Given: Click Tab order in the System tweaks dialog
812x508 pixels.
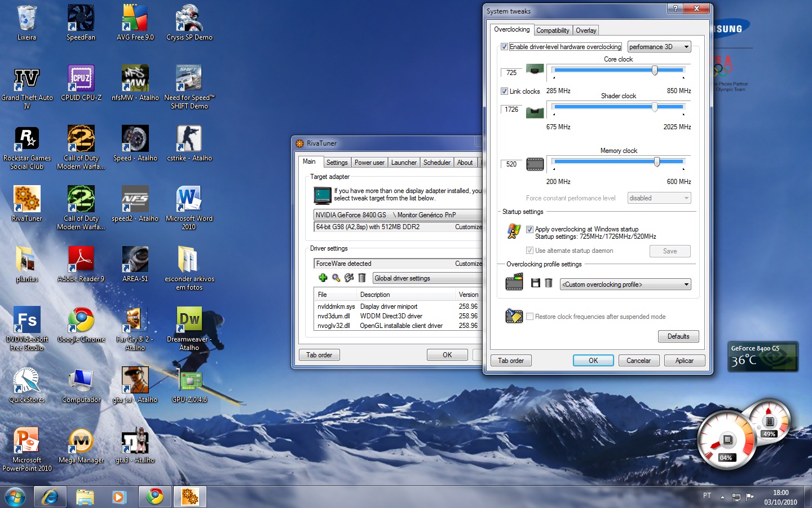Looking at the screenshot, I should [x=511, y=361].
